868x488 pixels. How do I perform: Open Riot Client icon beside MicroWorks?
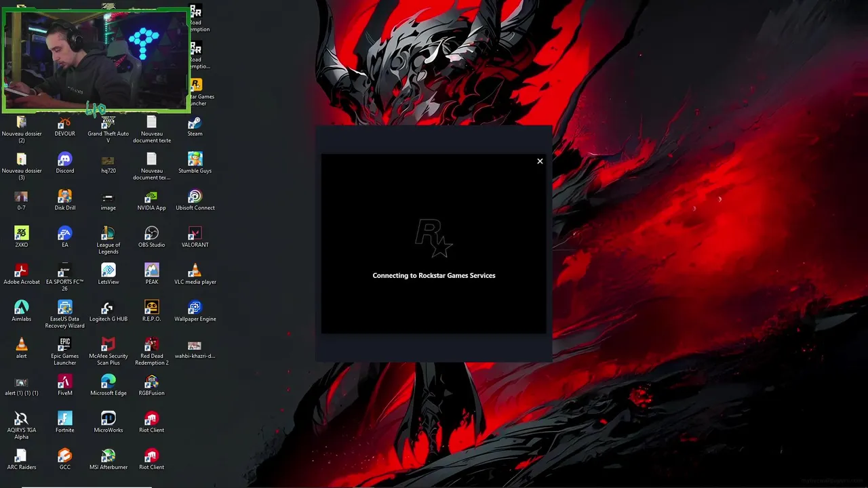point(151,423)
